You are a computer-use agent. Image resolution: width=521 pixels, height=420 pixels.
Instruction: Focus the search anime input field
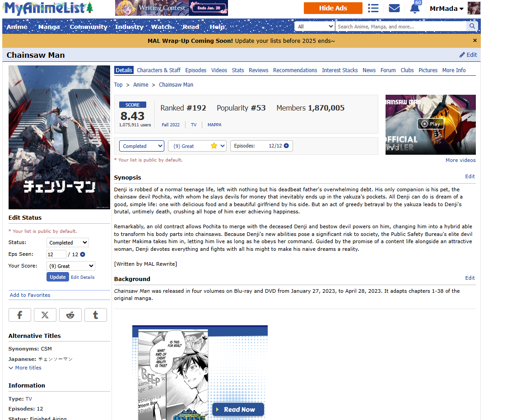tap(401, 27)
